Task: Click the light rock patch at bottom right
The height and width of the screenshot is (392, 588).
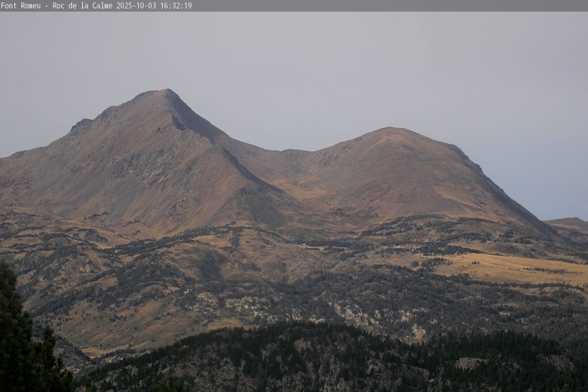Action: point(470,363)
